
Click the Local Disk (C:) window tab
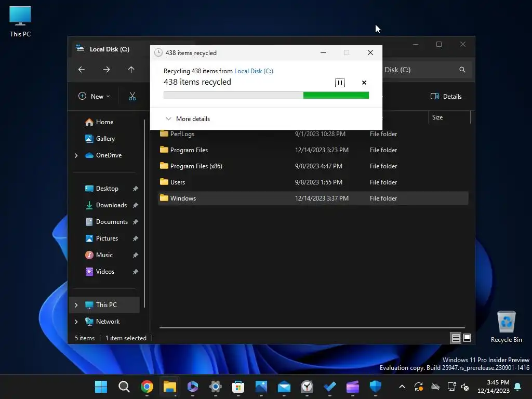(x=109, y=49)
